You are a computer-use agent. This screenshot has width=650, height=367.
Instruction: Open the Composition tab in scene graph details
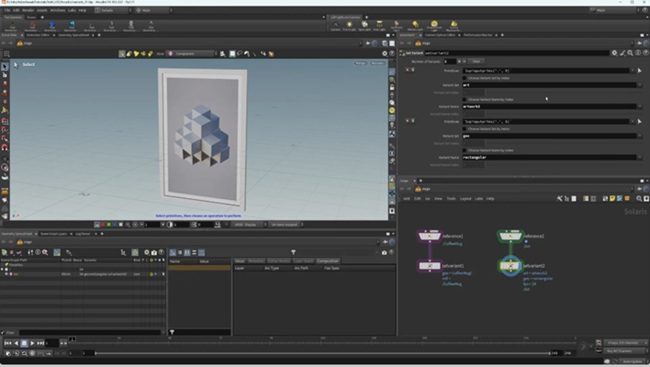click(x=327, y=261)
